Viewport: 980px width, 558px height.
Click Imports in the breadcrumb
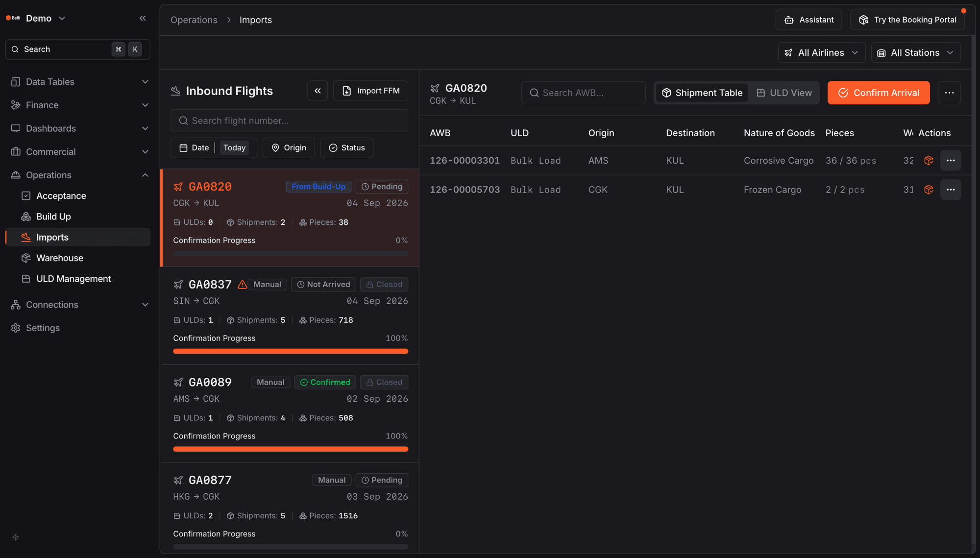tap(255, 20)
